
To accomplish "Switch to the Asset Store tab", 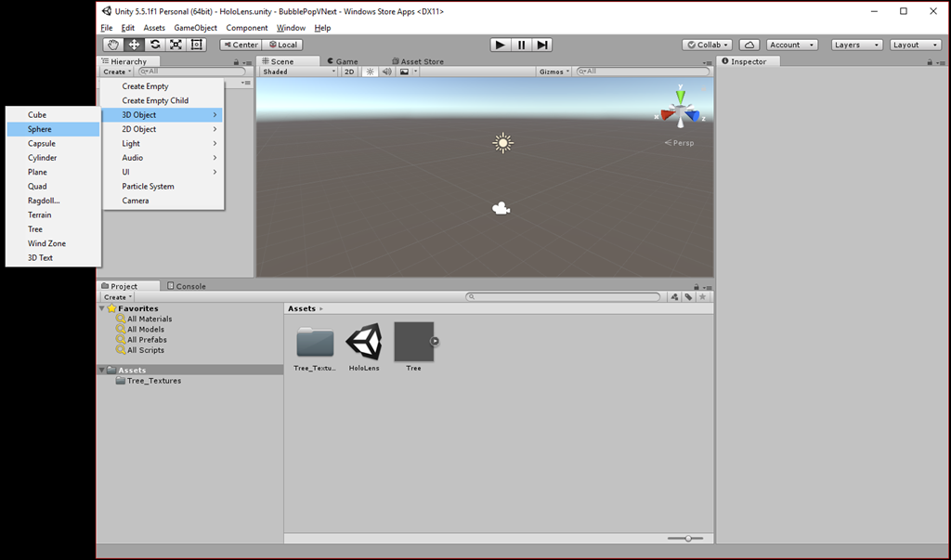I will pyautogui.click(x=418, y=61).
